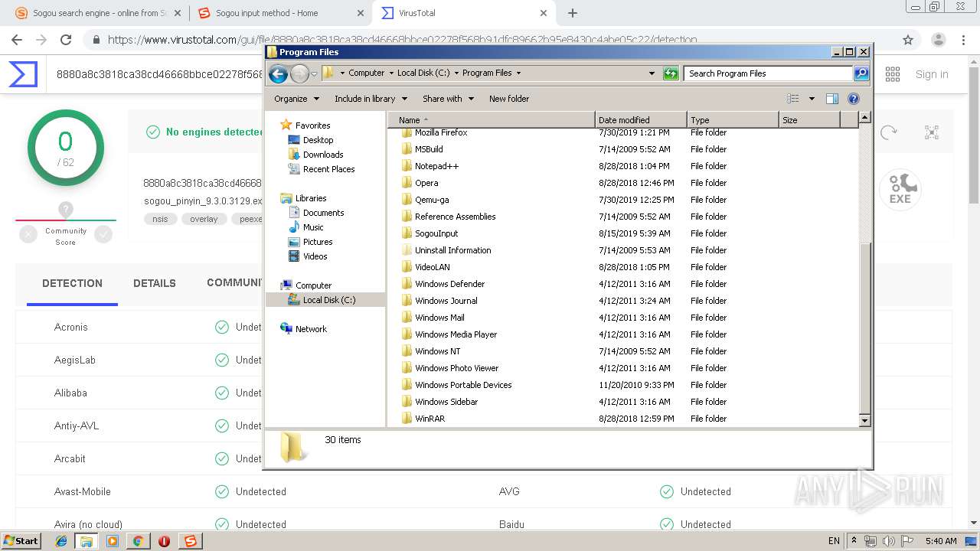Click the Explorer Back navigation arrow
980x551 pixels.
278,73
